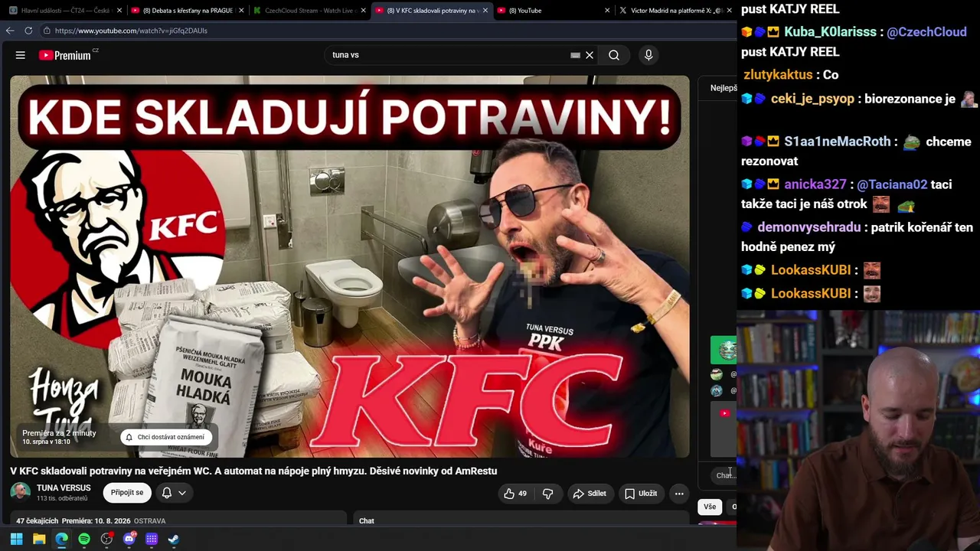
Task: Open Steam from the taskbar
Action: click(174, 540)
